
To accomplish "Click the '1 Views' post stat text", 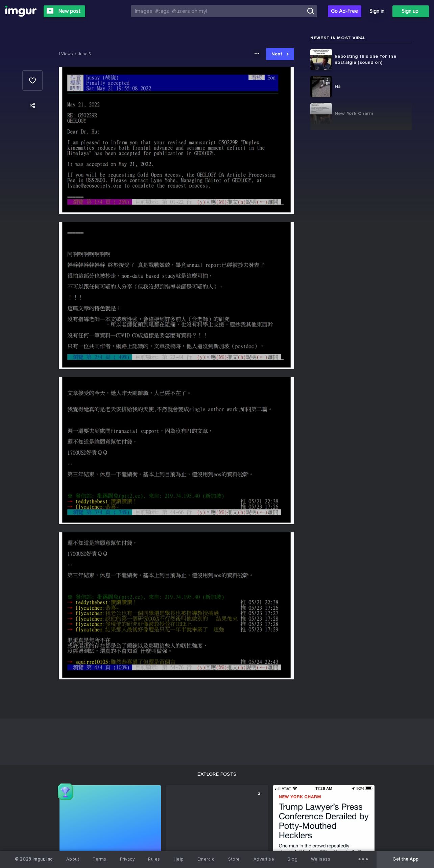I will [x=66, y=54].
